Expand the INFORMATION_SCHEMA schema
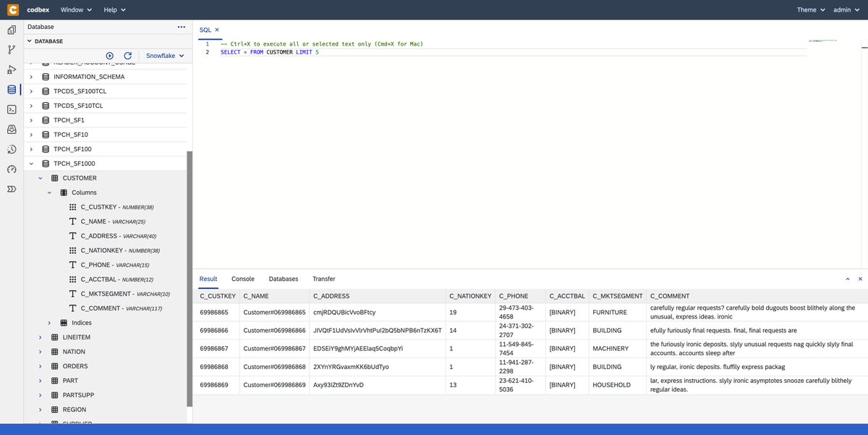868x435 pixels. [31, 77]
